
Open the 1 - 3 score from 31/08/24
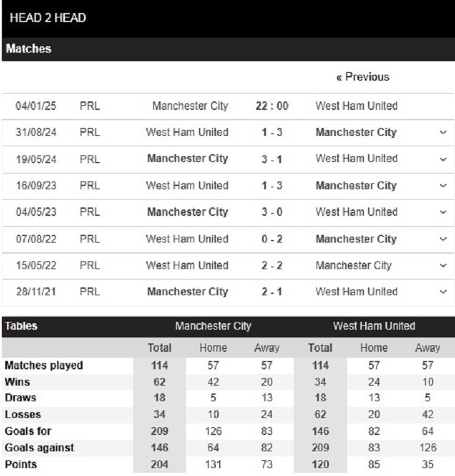pos(272,133)
